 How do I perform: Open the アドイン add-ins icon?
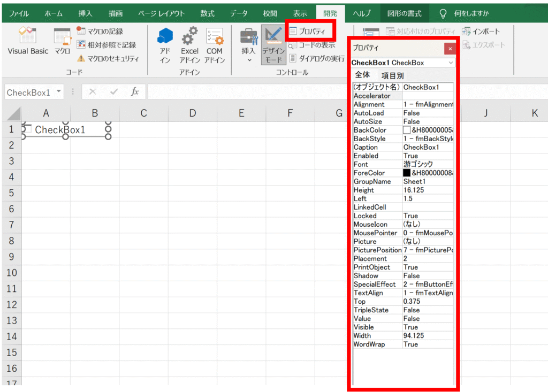(x=165, y=45)
